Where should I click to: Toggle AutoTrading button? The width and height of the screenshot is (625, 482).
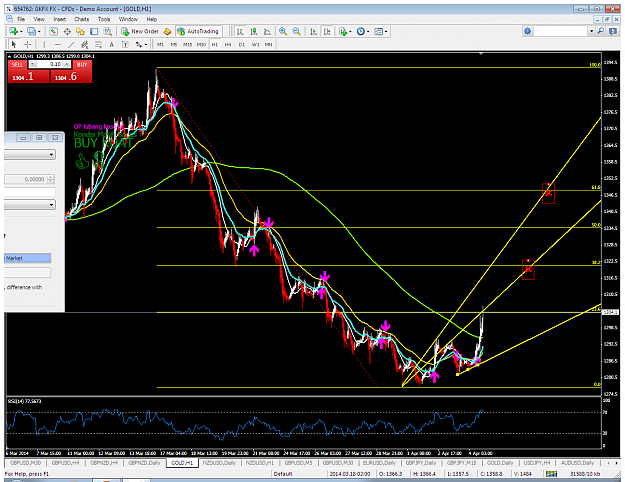[198, 31]
